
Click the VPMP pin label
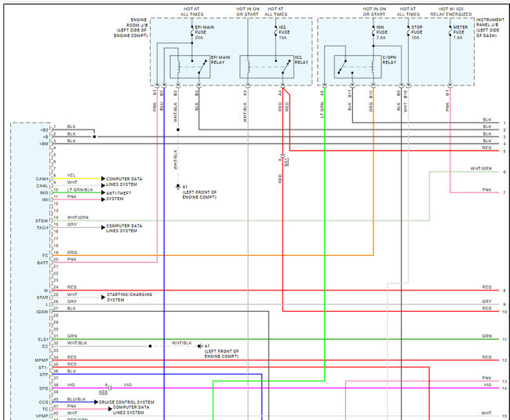tap(42, 416)
